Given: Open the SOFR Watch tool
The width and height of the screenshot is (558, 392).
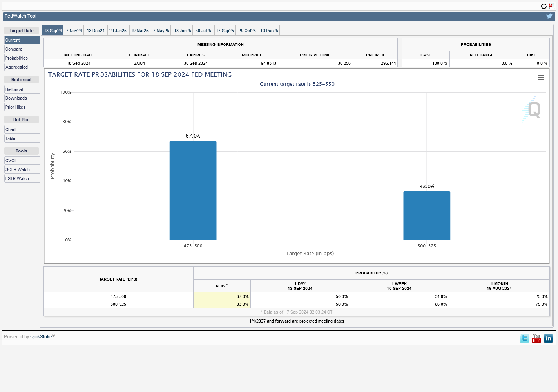Looking at the screenshot, I should click(22, 169).
